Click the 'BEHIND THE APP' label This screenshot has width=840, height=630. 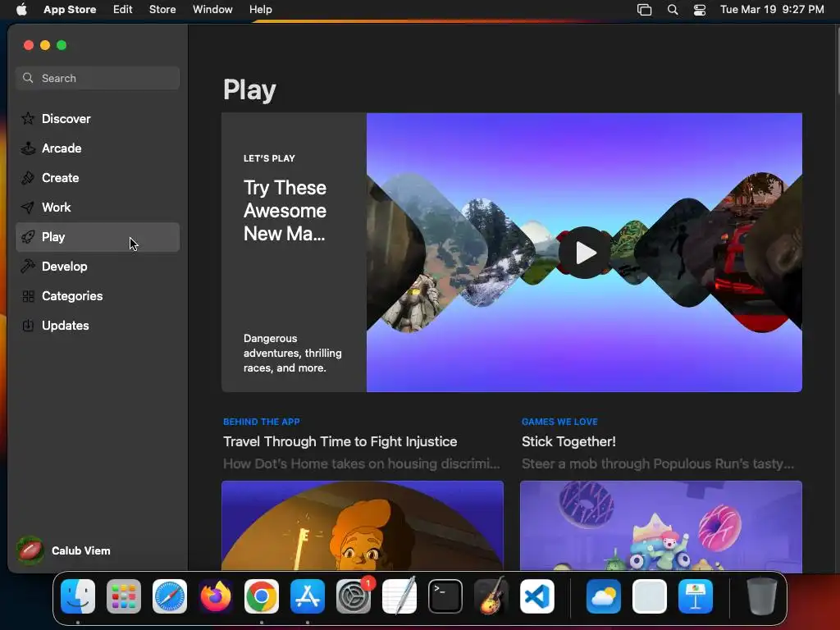point(262,422)
